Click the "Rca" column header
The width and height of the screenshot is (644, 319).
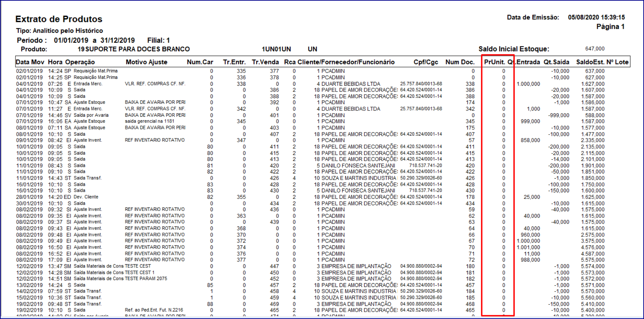click(290, 62)
